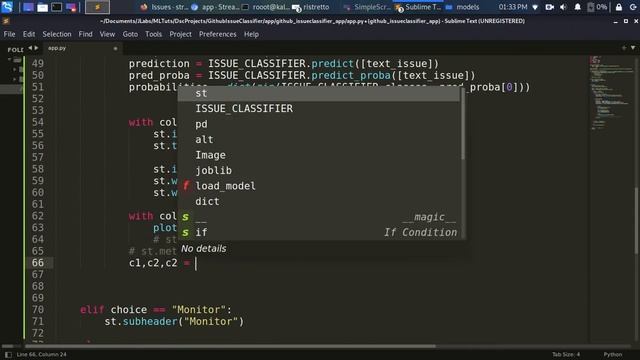The image size is (640, 360).
Task: Open the network status tray icon
Action: [x=535, y=7]
